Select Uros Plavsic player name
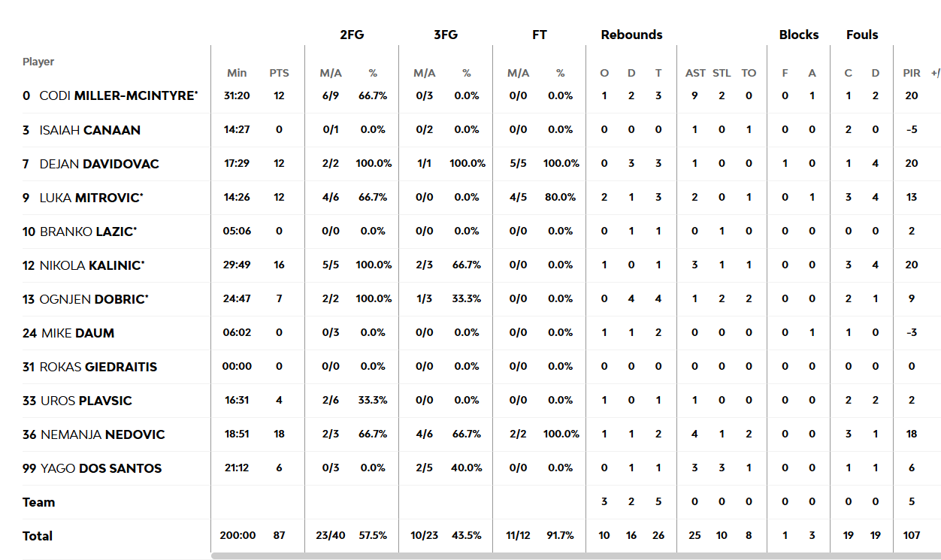The image size is (941, 560). click(x=86, y=401)
